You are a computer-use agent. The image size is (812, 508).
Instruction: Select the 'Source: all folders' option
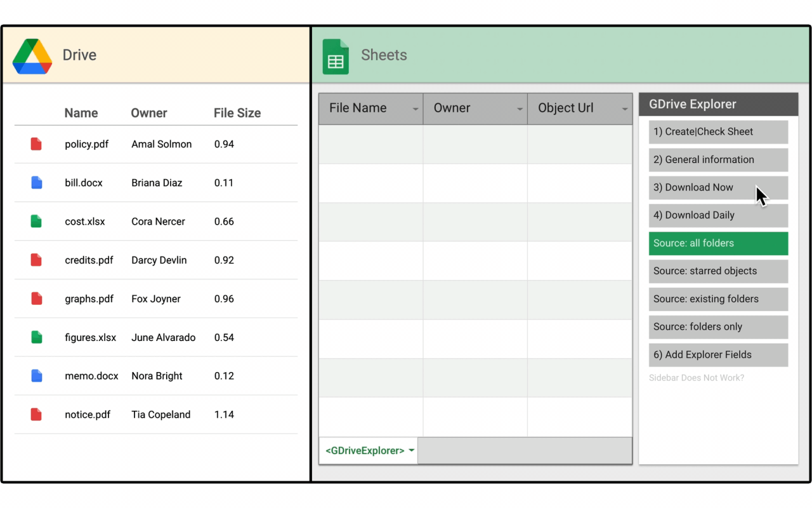click(718, 243)
